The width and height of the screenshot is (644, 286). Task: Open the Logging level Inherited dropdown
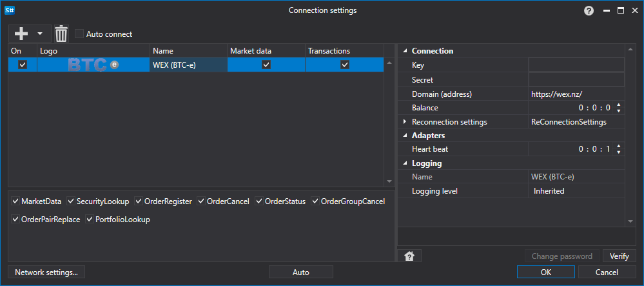click(x=576, y=191)
